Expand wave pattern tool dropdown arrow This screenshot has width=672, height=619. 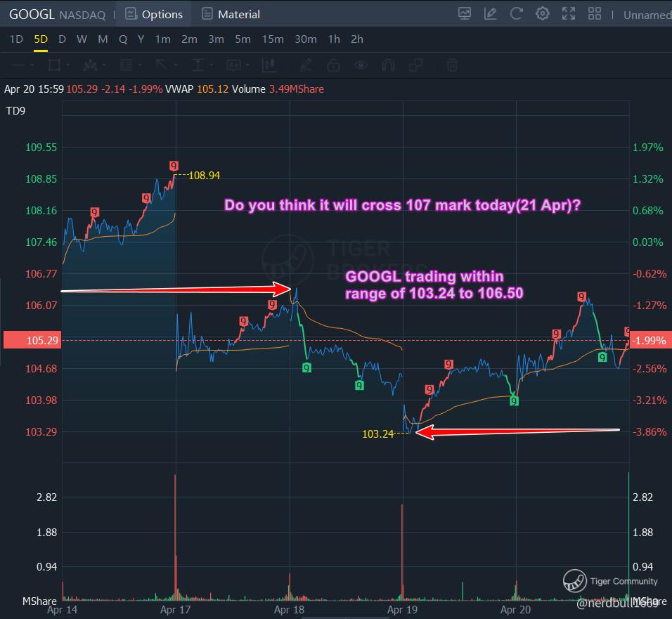click(104, 65)
